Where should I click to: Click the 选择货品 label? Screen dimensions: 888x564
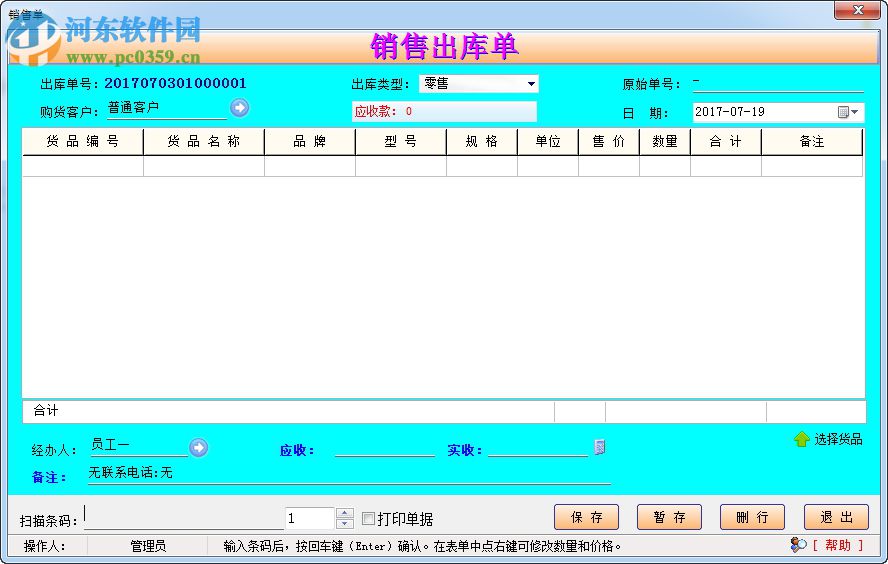coord(838,439)
